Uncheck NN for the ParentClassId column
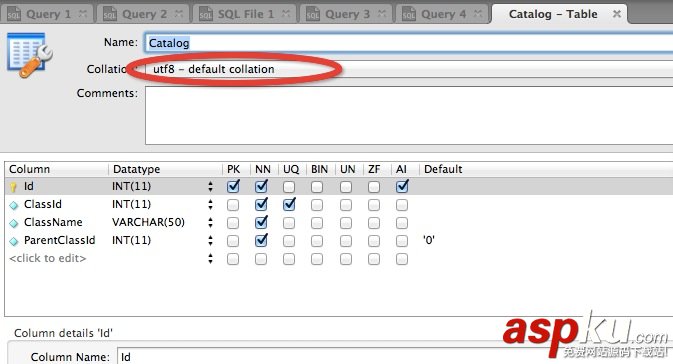Screen dimensions: 673x364 click(261, 240)
